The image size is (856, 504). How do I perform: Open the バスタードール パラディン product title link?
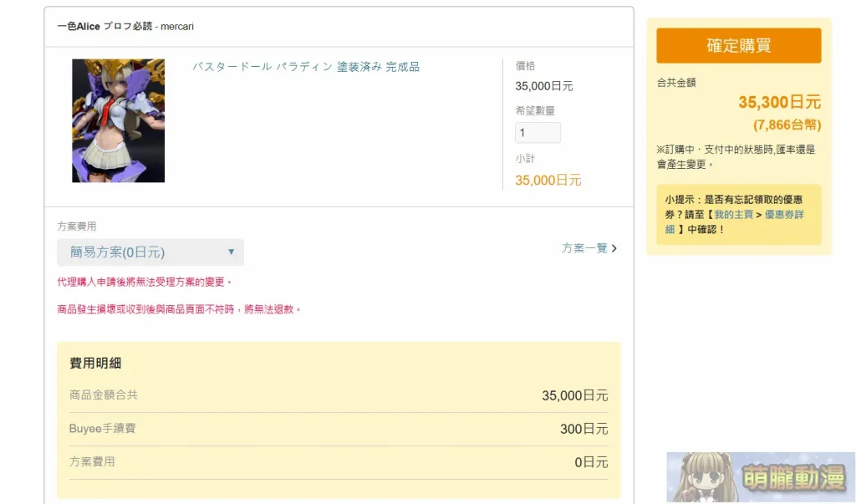(306, 67)
